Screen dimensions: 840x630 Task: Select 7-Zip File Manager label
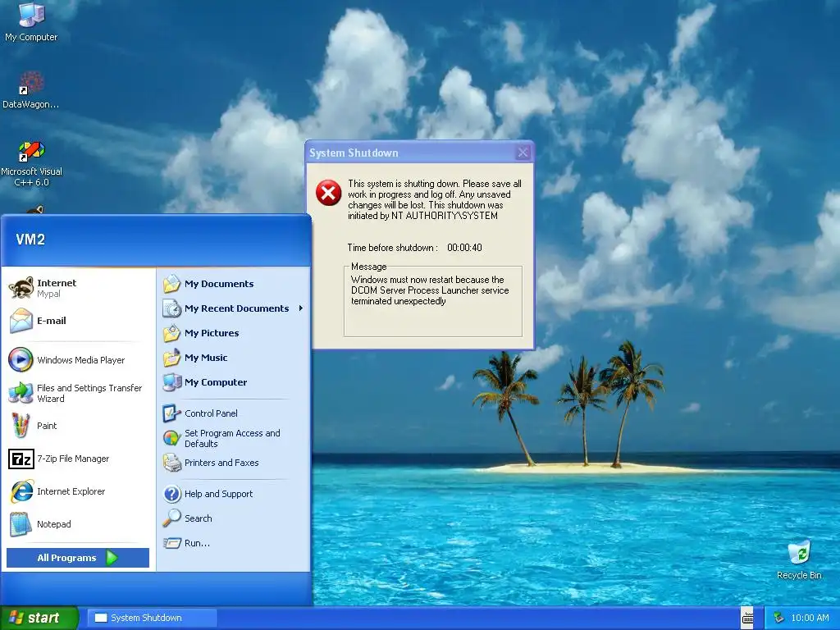pyautogui.click(x=73, y=459)
